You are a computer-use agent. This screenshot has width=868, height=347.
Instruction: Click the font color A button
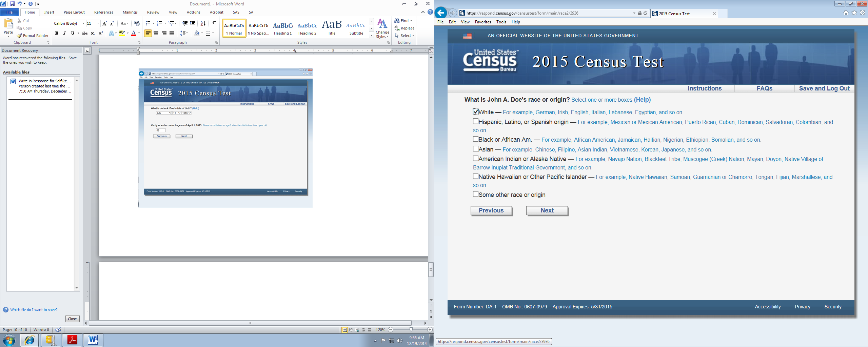134,33
